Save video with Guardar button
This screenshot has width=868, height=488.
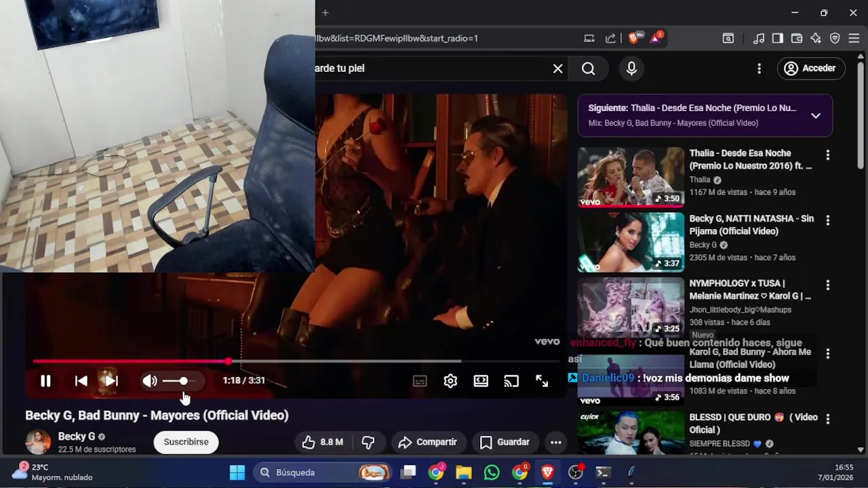pyautogui.click(x=505, y=442)
